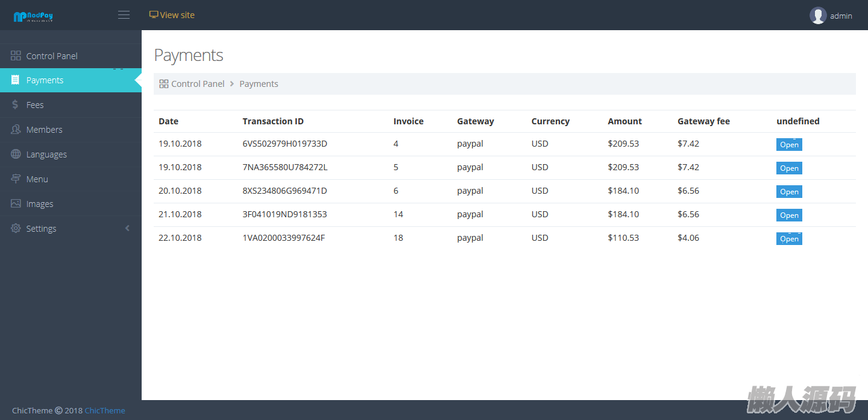Expand the Settings submenu chevron
This screenshot has width=868, height=420.
(x=127, y=229)
